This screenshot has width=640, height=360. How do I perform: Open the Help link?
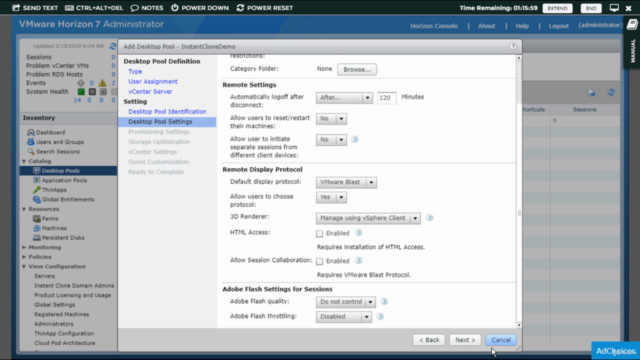(x=522, y=26)
